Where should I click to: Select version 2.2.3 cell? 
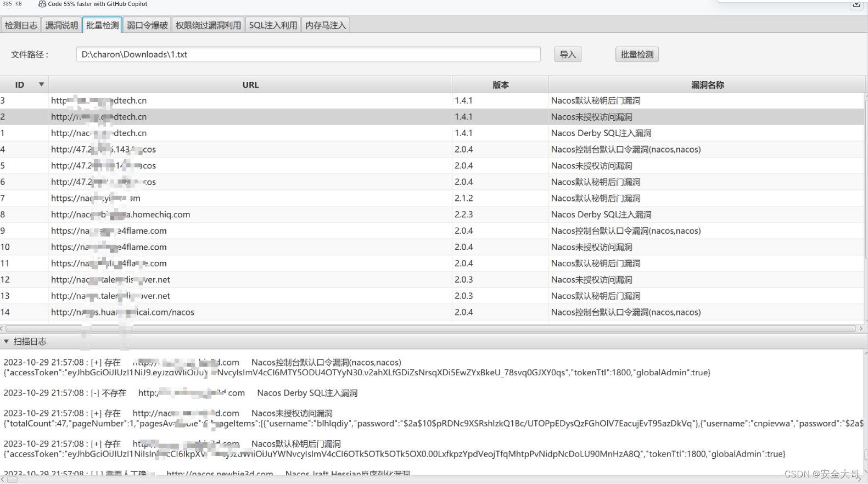pos(500,215)
